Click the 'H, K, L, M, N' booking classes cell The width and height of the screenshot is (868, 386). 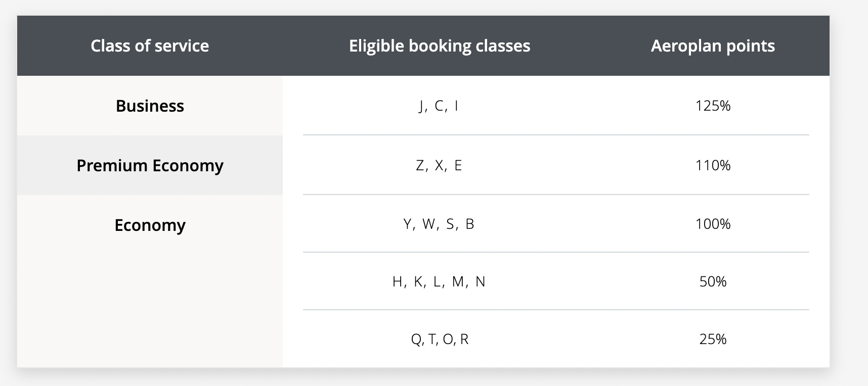click(439, 281)
